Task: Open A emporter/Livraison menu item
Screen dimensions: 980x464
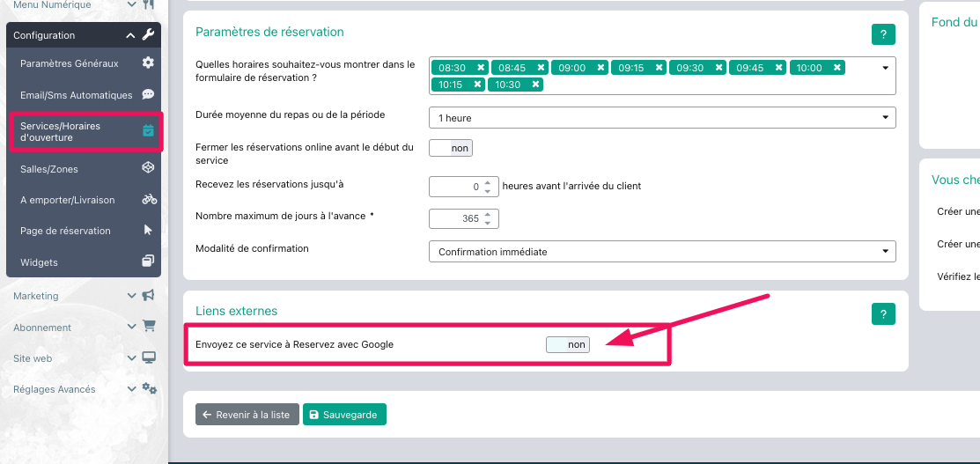Action: (x=84, y=200)
